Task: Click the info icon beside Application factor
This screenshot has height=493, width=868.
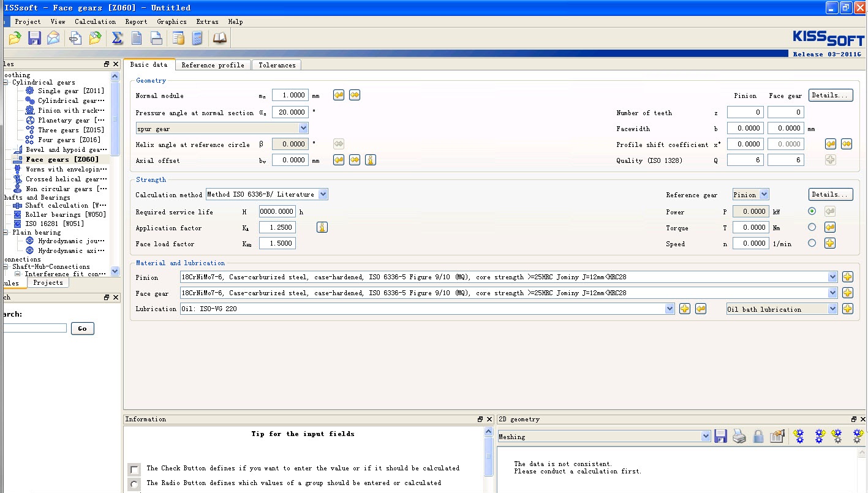Action: [x=322, y=227]
